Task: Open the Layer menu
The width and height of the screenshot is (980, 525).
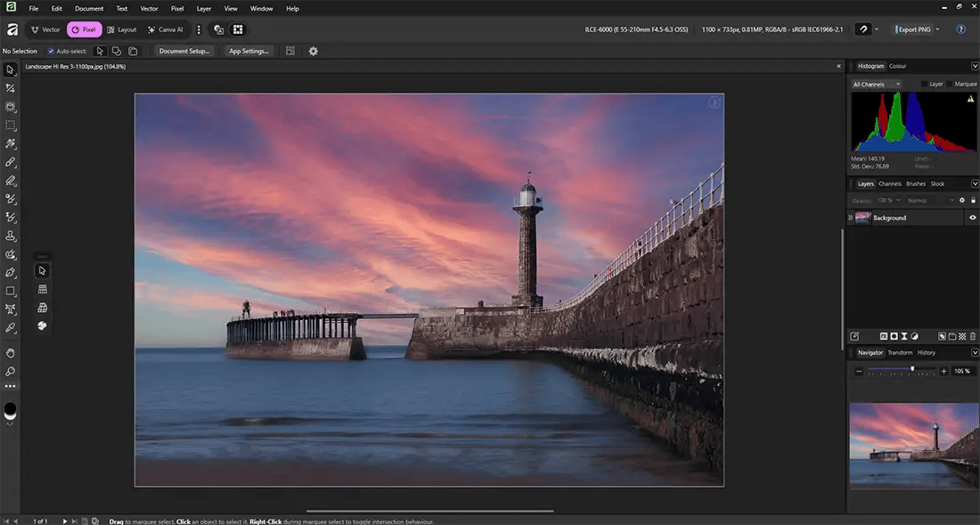Action: pyautogui.click(x=204, y=9)
